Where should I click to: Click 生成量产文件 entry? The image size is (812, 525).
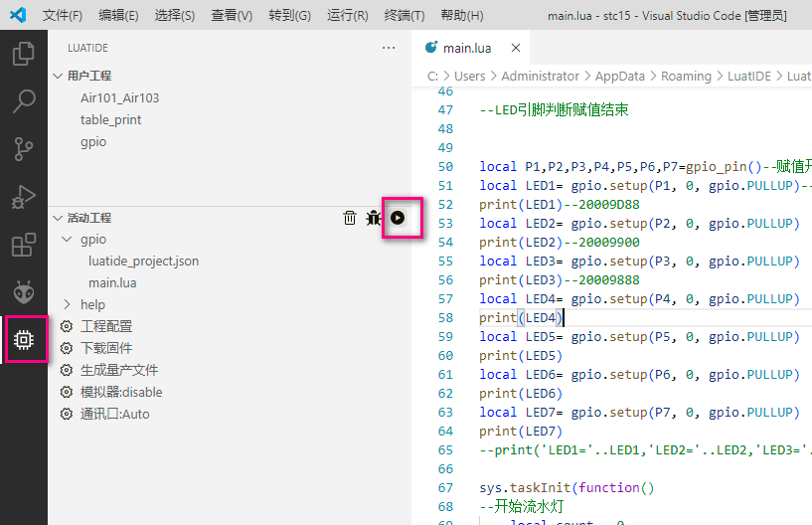(119, 370)
